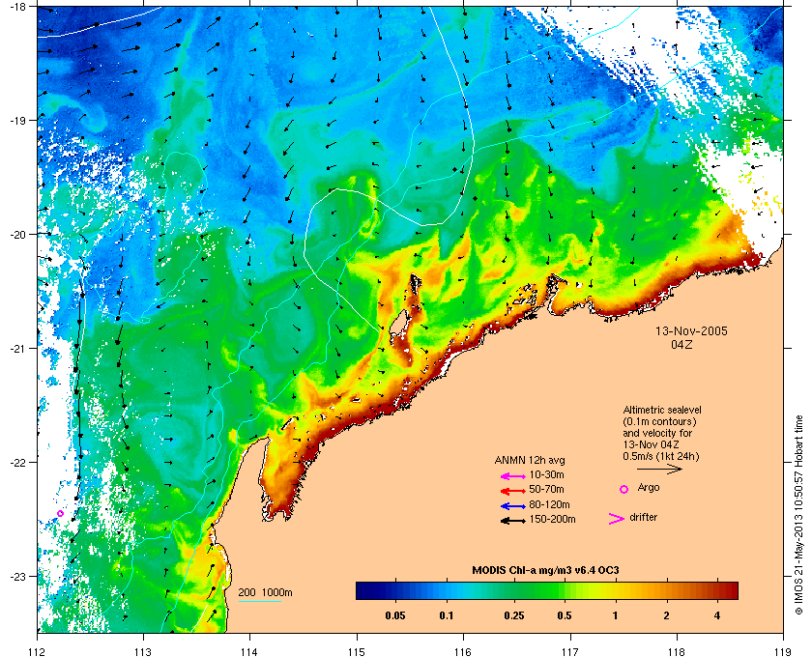This screenshot has width=812, height=657.
Task: Click latitude axis label -19
Action: (18, 120)
